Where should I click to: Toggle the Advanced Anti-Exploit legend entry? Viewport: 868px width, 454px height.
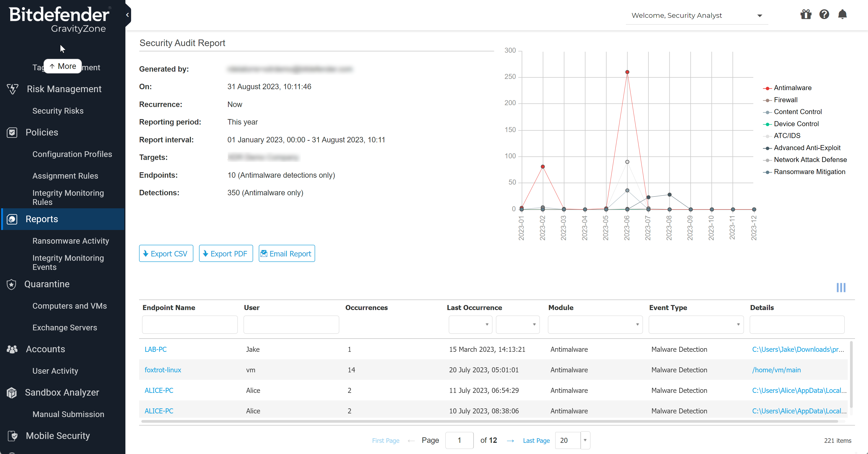[802, 148]
